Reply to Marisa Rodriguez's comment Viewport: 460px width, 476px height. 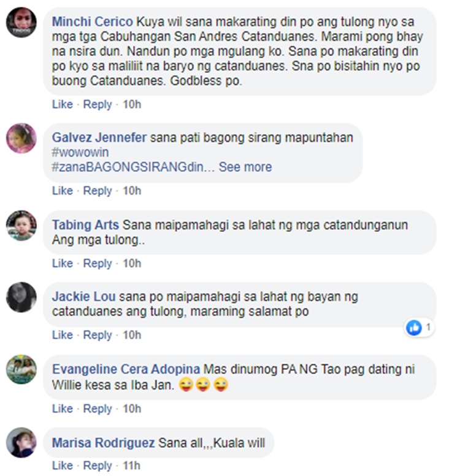coord(98,466)
